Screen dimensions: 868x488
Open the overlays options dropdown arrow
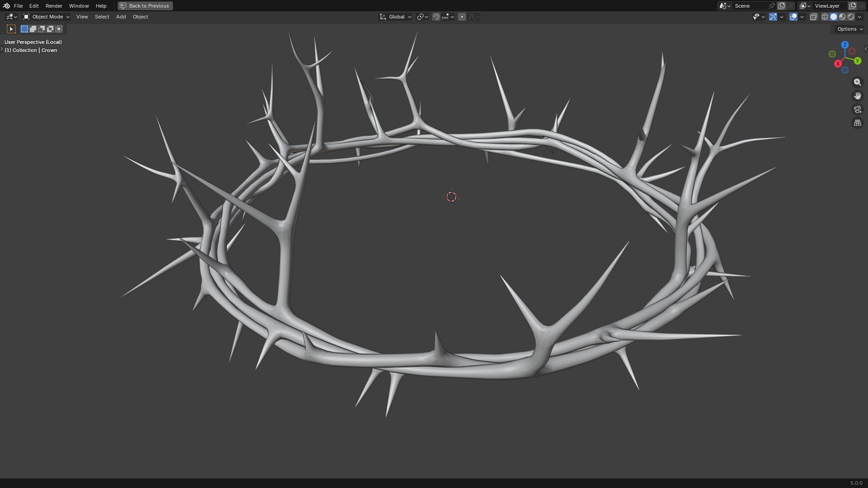(802, 17)
